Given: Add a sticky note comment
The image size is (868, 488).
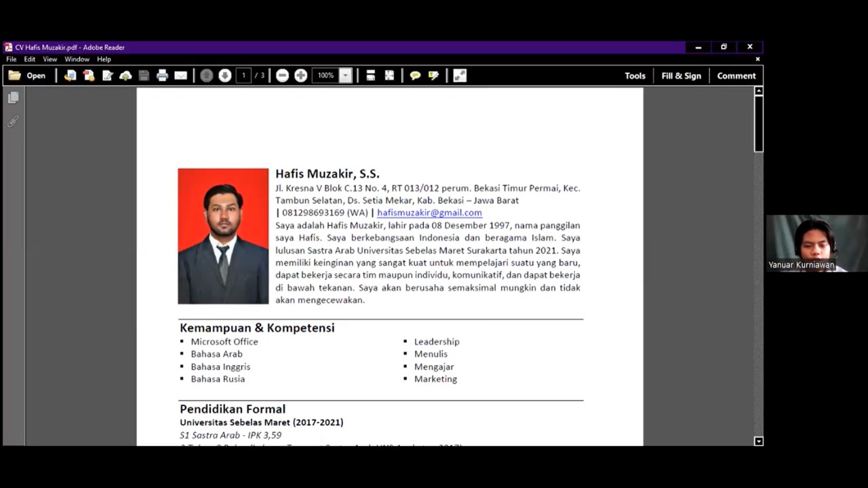Looking at the screenshot, I should [x=415, y=76].
